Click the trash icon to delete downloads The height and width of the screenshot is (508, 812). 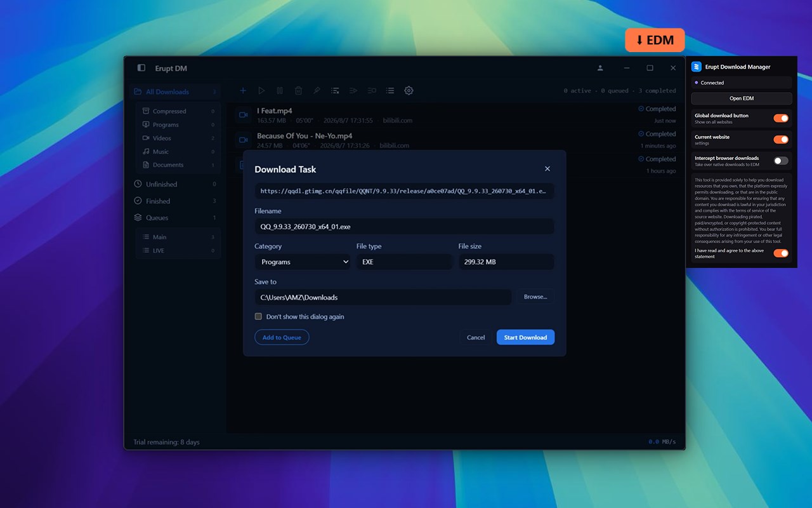click(298, 91)
